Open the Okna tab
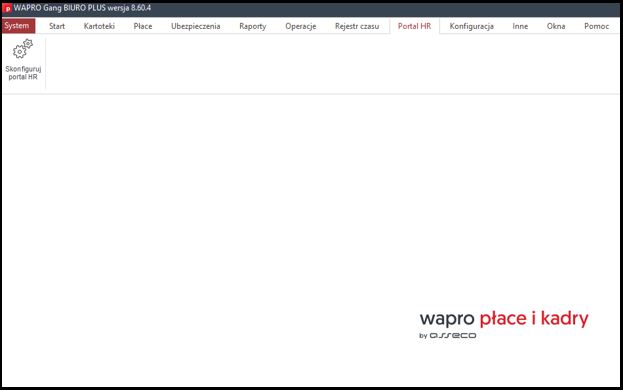623x390 pixels. (x=556, y=26)
